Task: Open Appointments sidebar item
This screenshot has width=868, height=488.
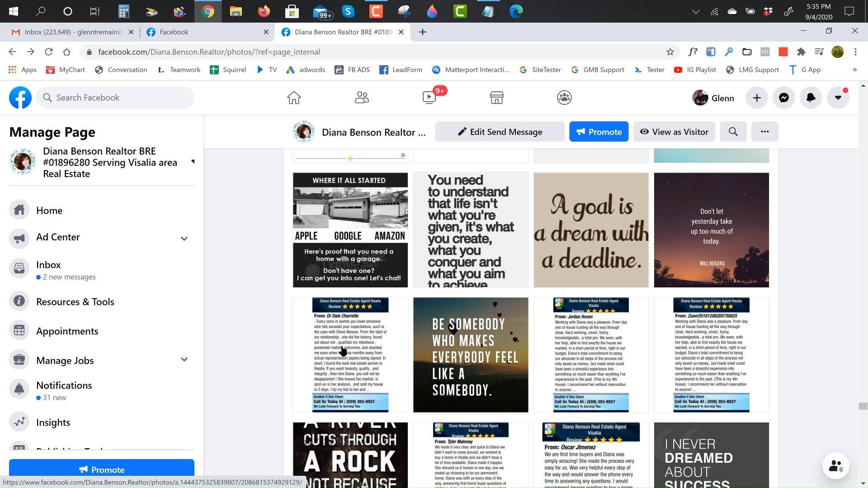Action: pos(102,331)
